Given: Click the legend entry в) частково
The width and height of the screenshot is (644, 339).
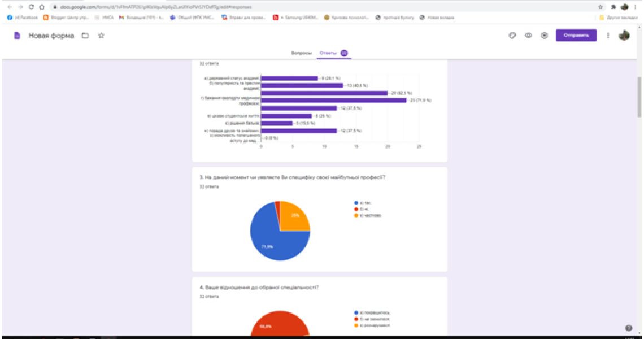Looking at the screenshot, I should tap(368, 215).
